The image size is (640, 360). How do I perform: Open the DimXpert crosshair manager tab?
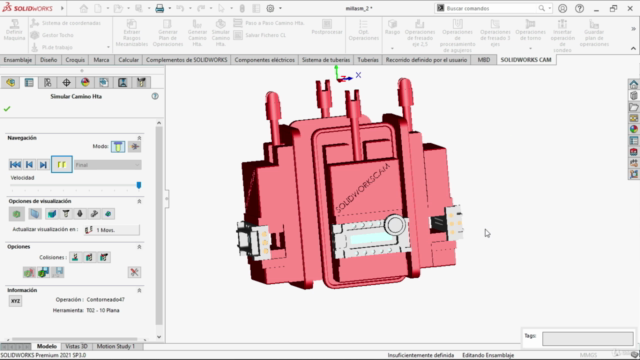coord(66,82)
